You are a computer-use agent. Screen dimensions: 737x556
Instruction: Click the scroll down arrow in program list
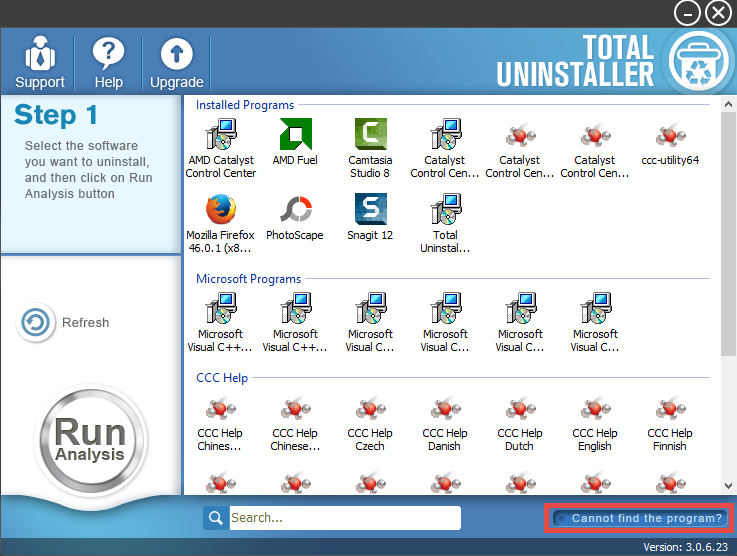tap(728, 486)
